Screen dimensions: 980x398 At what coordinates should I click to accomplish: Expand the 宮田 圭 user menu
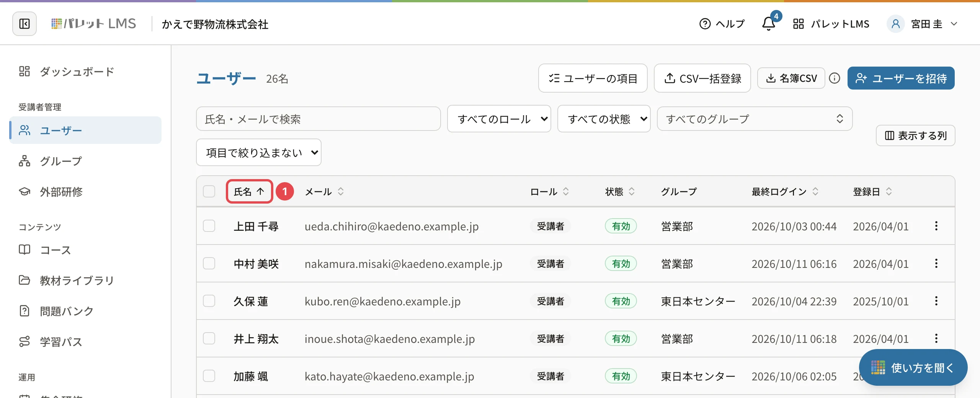pyautogui.click(x=923, y=24)
